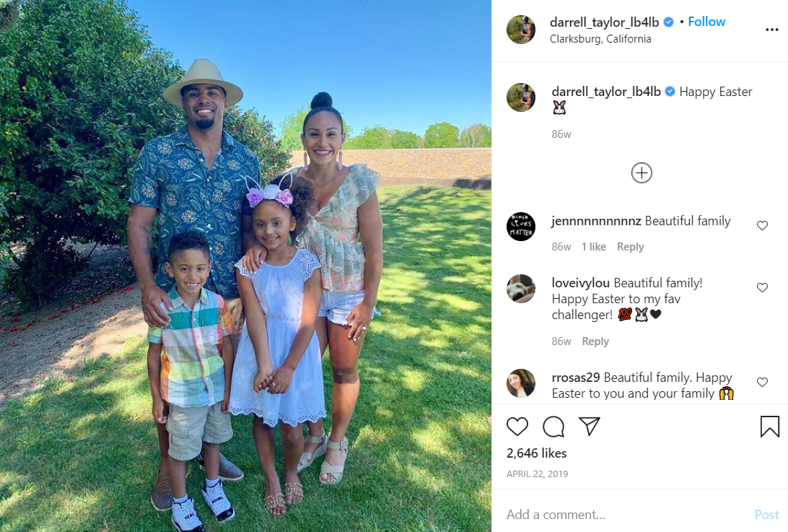Open loveivylou's profile avatar
Viewport: 788px width, 532px height.
click(521, 289)
